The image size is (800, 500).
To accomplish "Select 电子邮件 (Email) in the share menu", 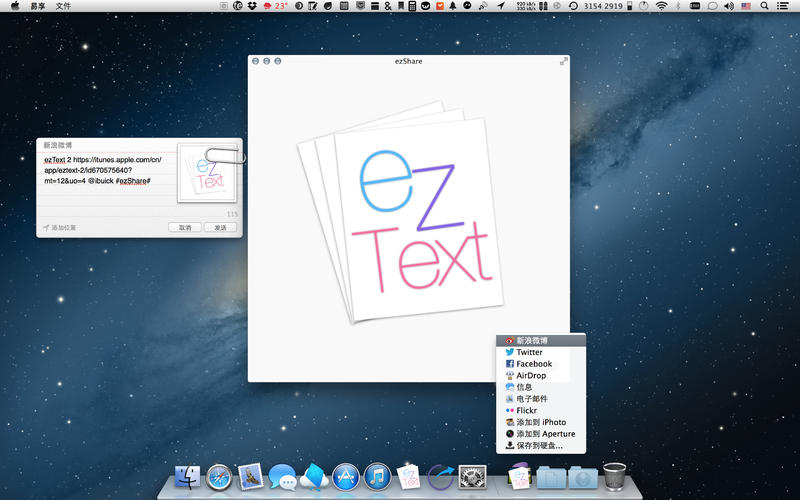I will point(541,399).
